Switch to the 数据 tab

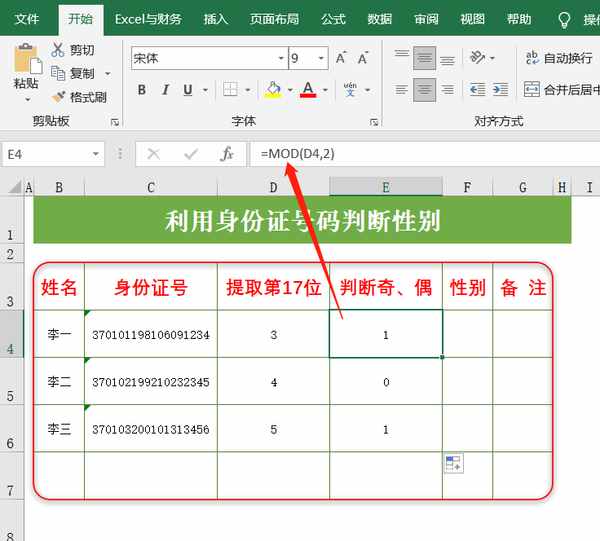380,19
